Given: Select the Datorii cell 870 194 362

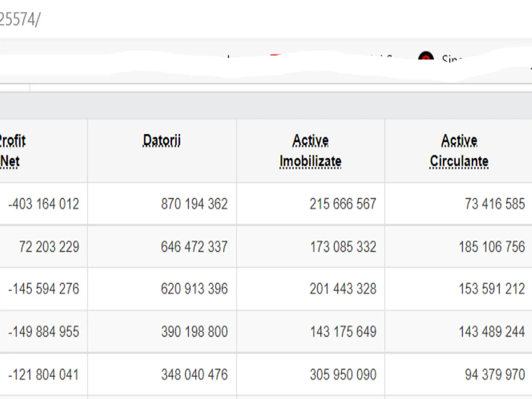Looking at the screenshot, I should point(194,204).
